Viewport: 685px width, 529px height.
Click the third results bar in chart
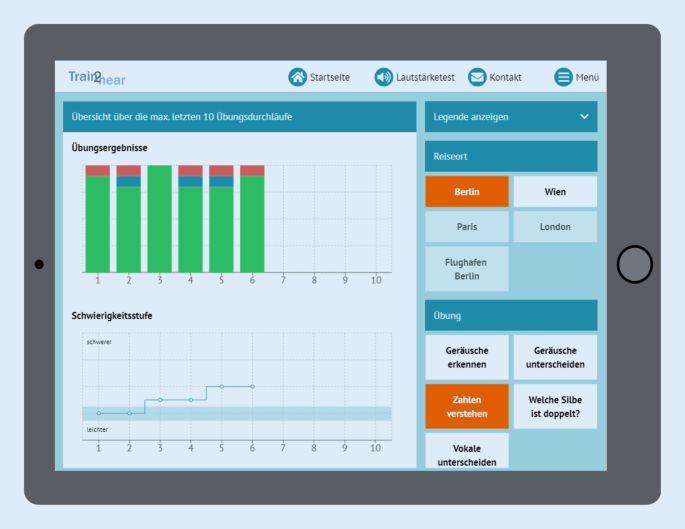(159, 218)
